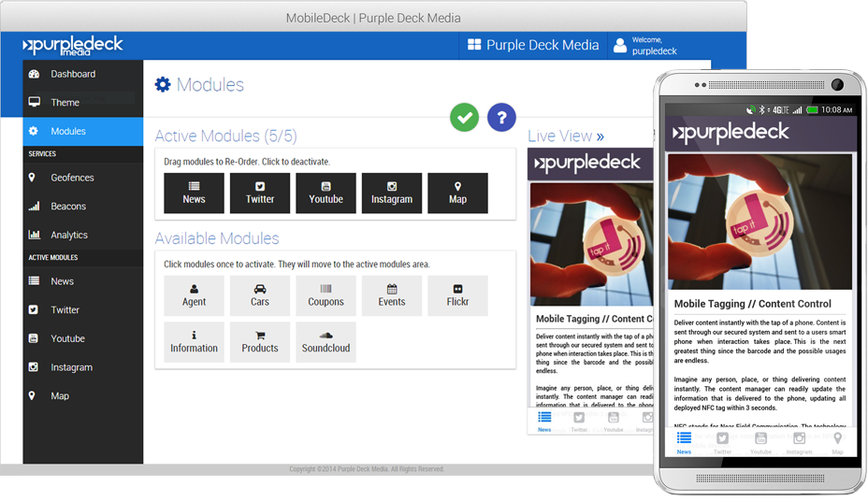Tap Youtube tab on the phone mockup

760,443
